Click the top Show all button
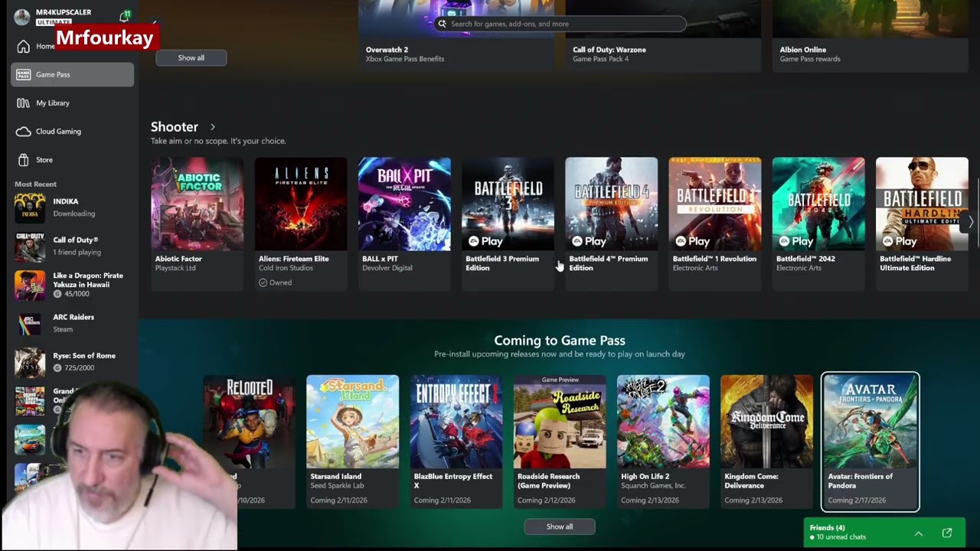This screenshot has width=980, height=551. (191, 58)
